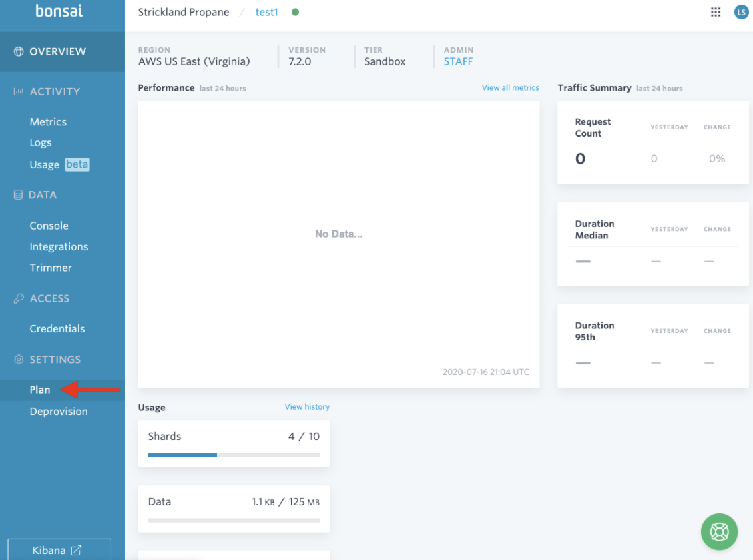Image resolution: width=753 pixels, height=560 pixels.
Task: Click the Access key icon in sidebar
Action: click(18, 298)
